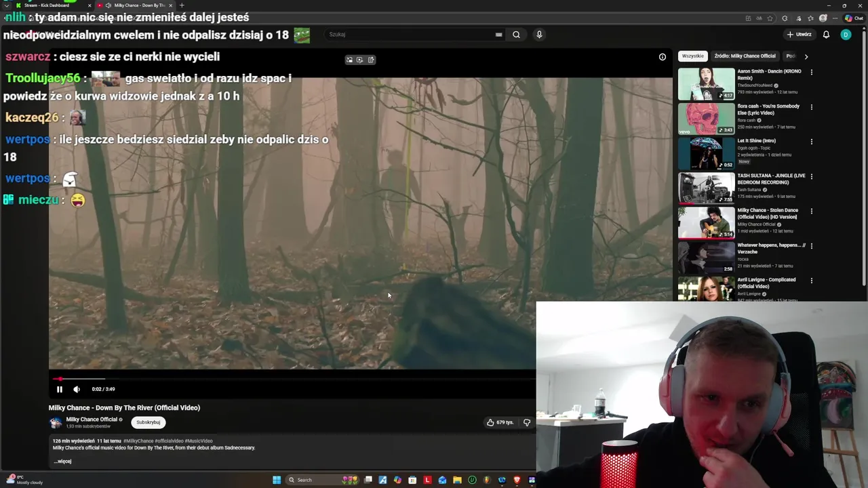This screenshot has width=868, height=488.
Task: Mute tab via speaker icon on YouTube tab
Action: (108, 5)
